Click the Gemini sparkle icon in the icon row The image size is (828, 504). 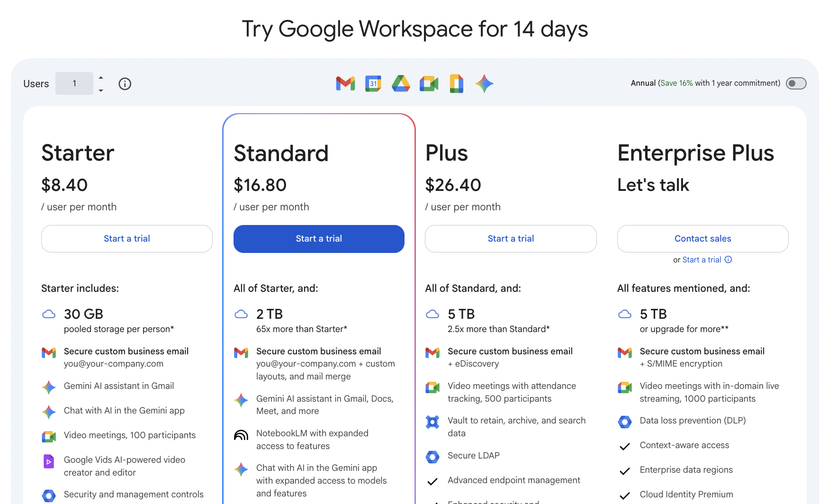tap(484, 83)
